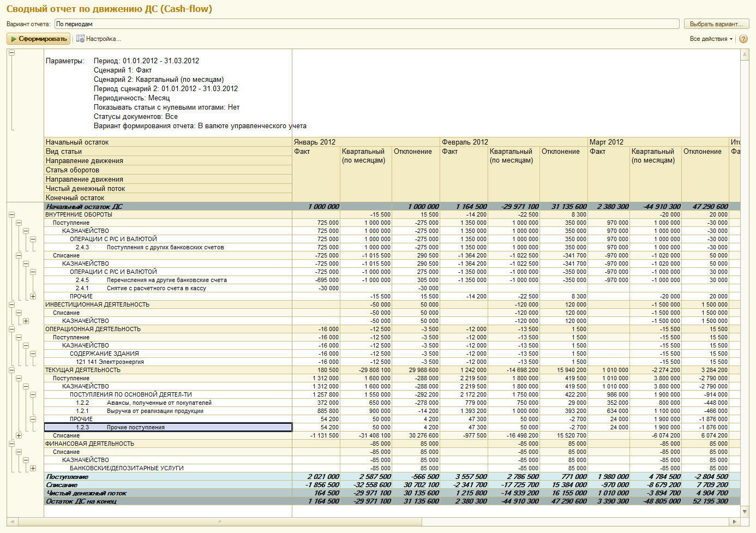Collapse the Параметры group at top
This screenshot has height=533, width=756.
coord(11,53)
